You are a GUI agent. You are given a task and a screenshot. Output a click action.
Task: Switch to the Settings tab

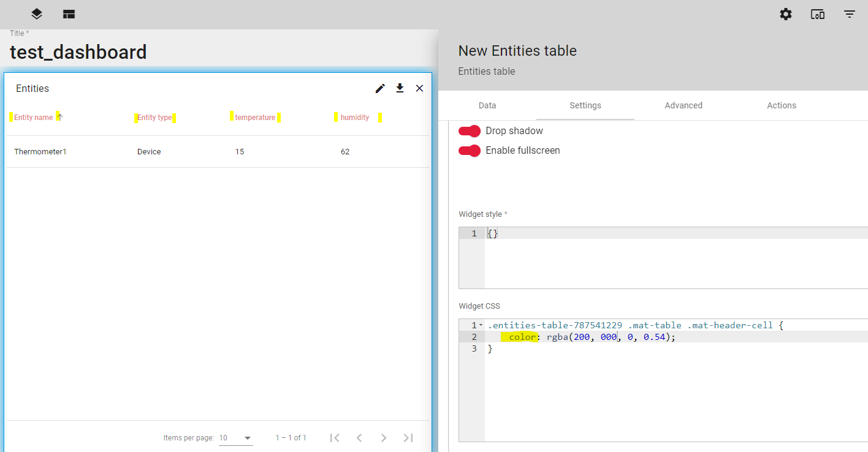pos(585,105)
